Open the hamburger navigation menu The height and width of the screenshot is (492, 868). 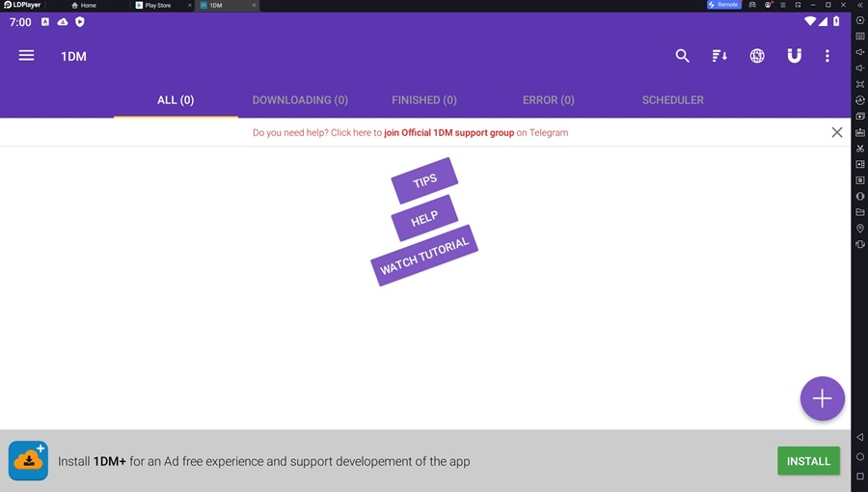(26, 55)
